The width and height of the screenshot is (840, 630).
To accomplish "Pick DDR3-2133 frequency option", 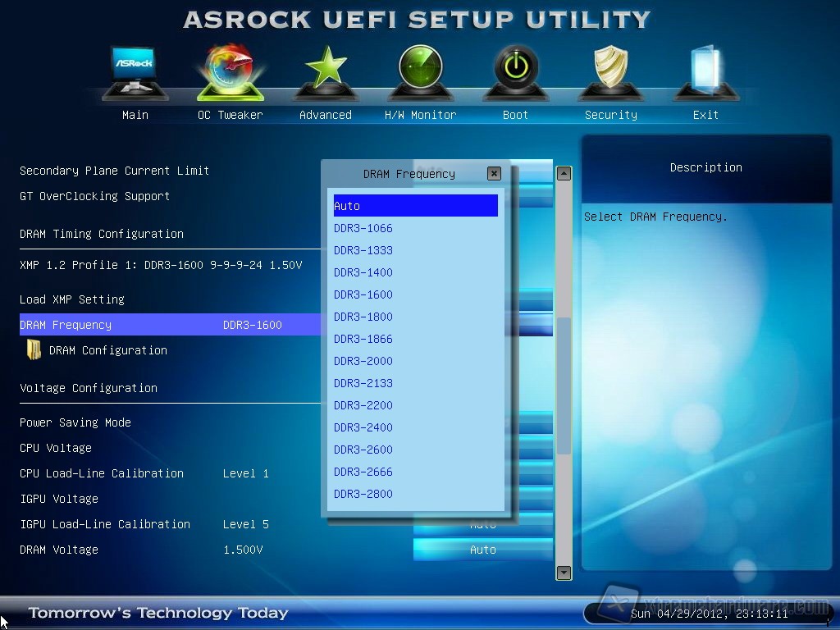I will point(363,383).
